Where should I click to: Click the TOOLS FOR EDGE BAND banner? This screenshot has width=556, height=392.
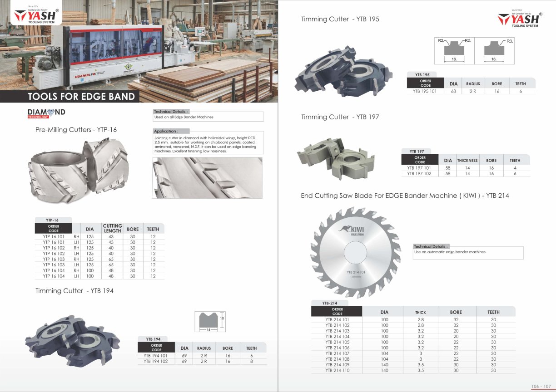pos(81,96)
